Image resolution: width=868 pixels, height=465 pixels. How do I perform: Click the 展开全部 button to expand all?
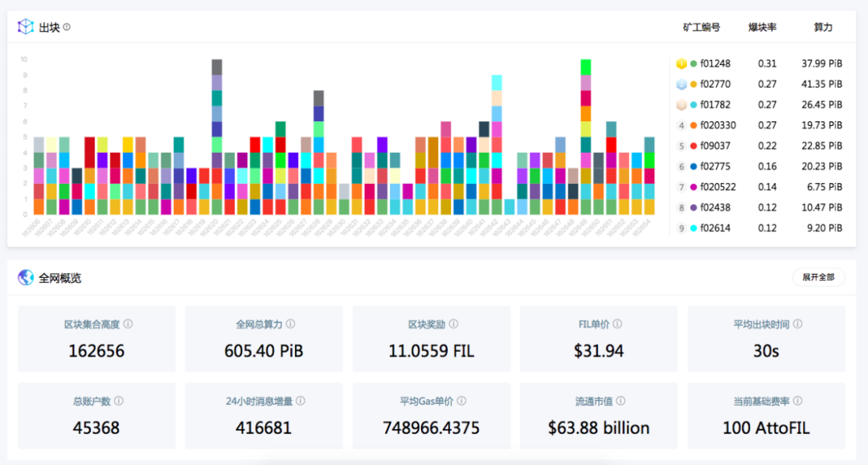coord(819,276)
